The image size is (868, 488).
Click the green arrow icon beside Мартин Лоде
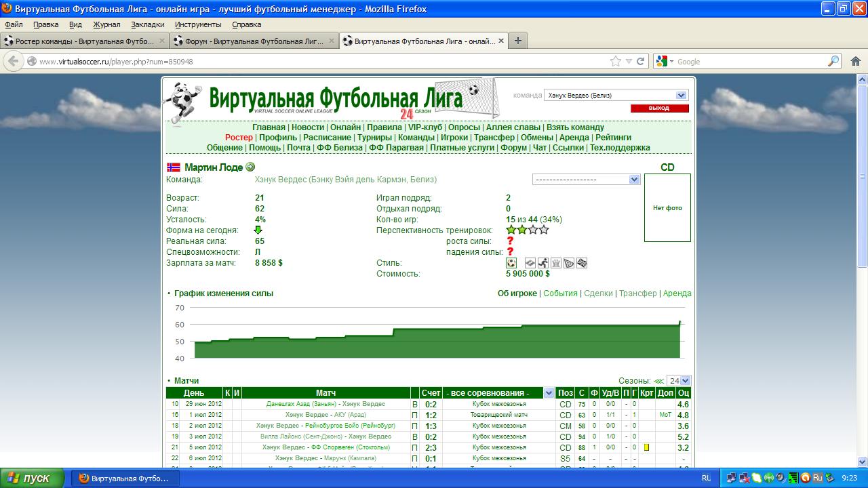pos(250,167)
